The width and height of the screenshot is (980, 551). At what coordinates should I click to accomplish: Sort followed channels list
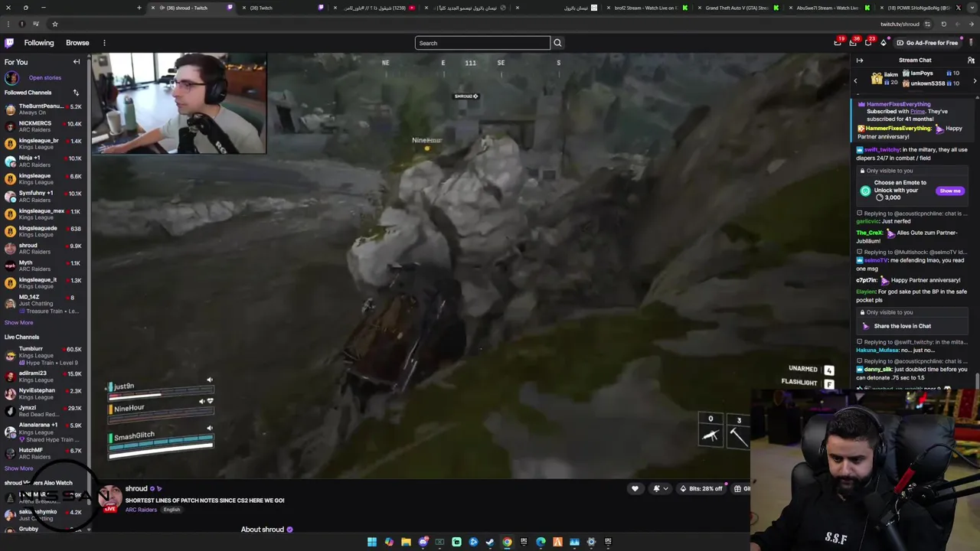(x=76, y=93)
